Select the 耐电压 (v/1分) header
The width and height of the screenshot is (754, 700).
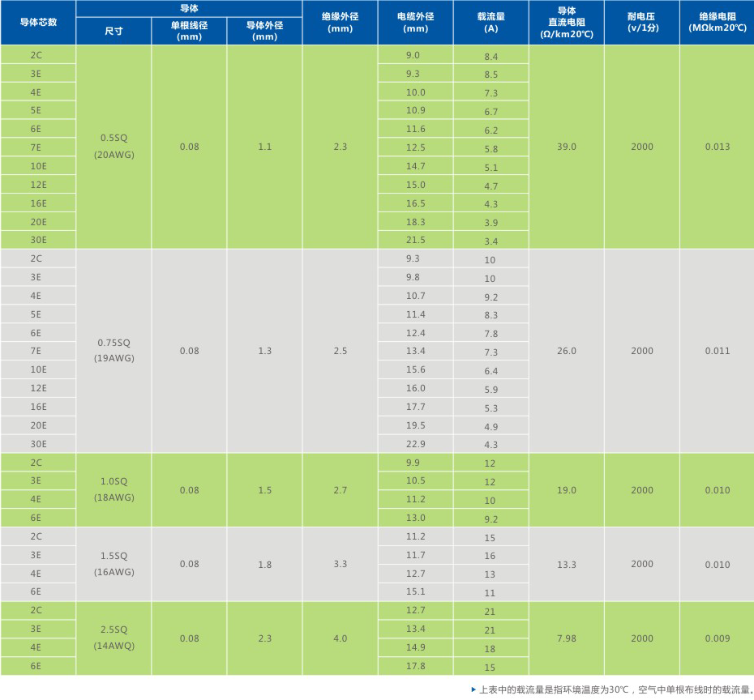point(641,22)
